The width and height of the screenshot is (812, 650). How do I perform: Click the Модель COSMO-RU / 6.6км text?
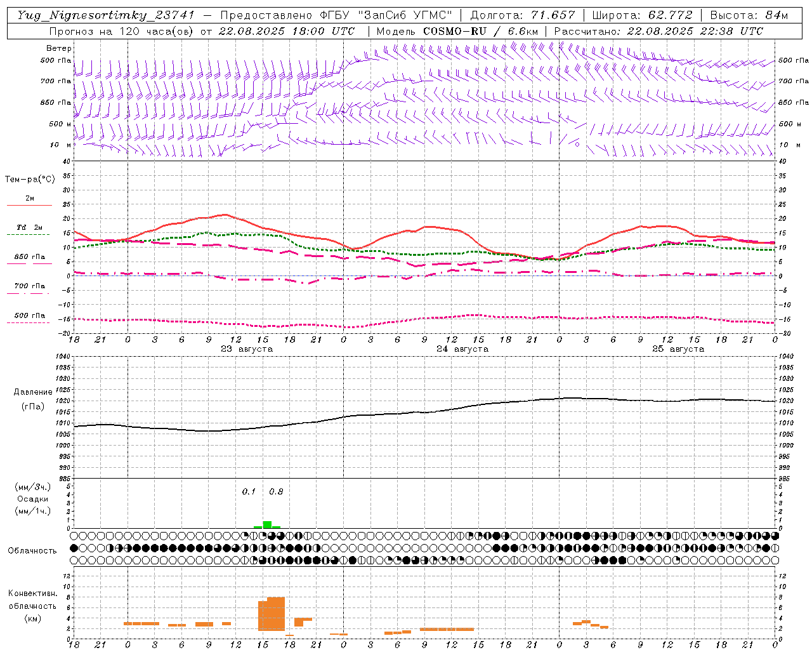(x=457, y=31)
